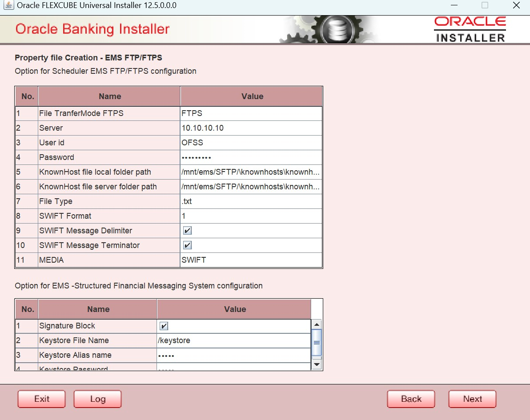The width and height of the screenshot is (530, 420).
Task: Click the Keystore Alias name value field
Action: 233,356
